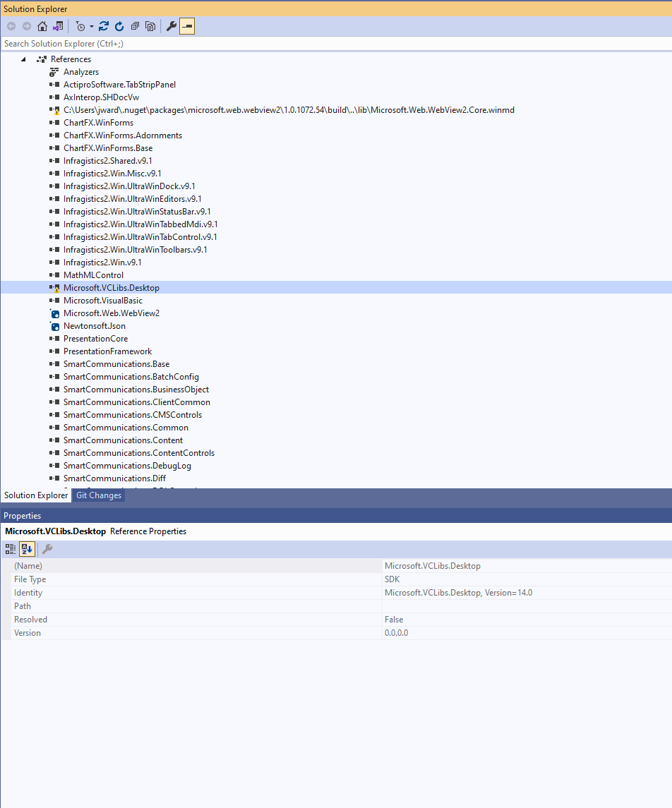The width and height of the screenshot is (672, 808).
Task: Enable Show All Files in Solution Explorer
Action: (150, 26)
